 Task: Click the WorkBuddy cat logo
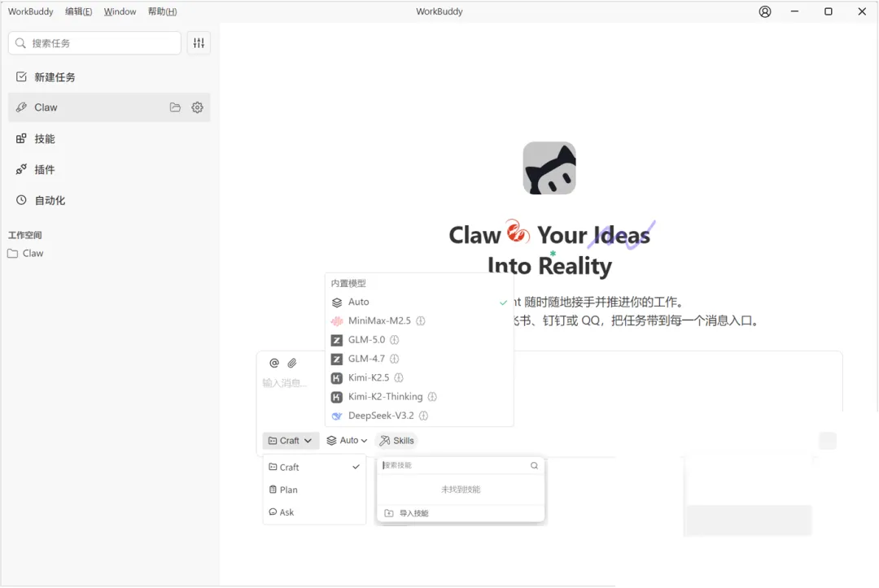point(549,168)
